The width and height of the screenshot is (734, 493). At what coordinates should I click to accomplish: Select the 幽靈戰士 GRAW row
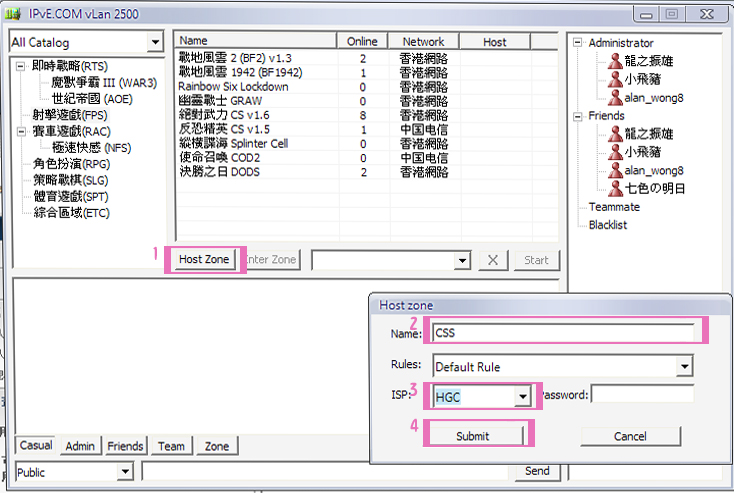[367, 101]
